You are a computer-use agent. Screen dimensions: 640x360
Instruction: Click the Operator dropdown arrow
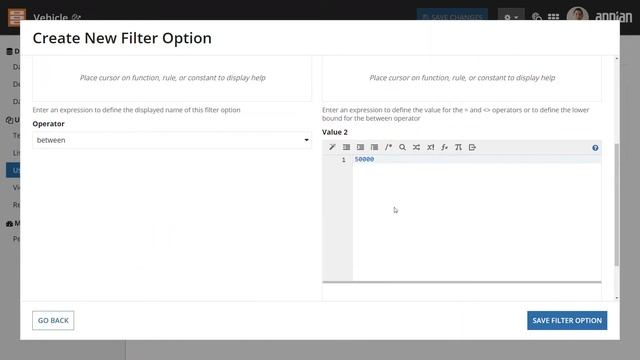(306, 140)
